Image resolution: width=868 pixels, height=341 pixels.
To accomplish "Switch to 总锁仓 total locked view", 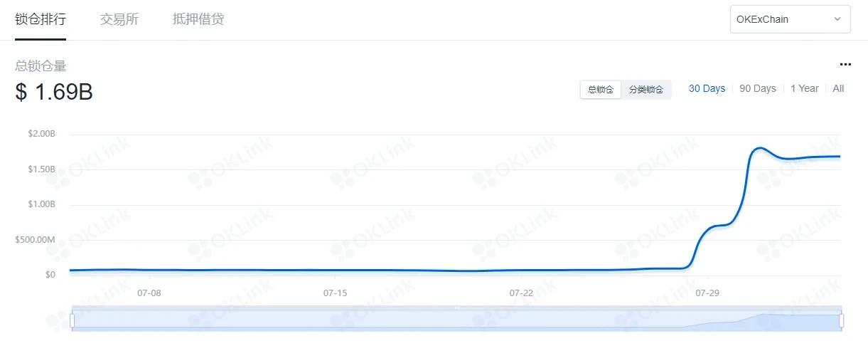I will pyautogui.click(x=601, y=90).
